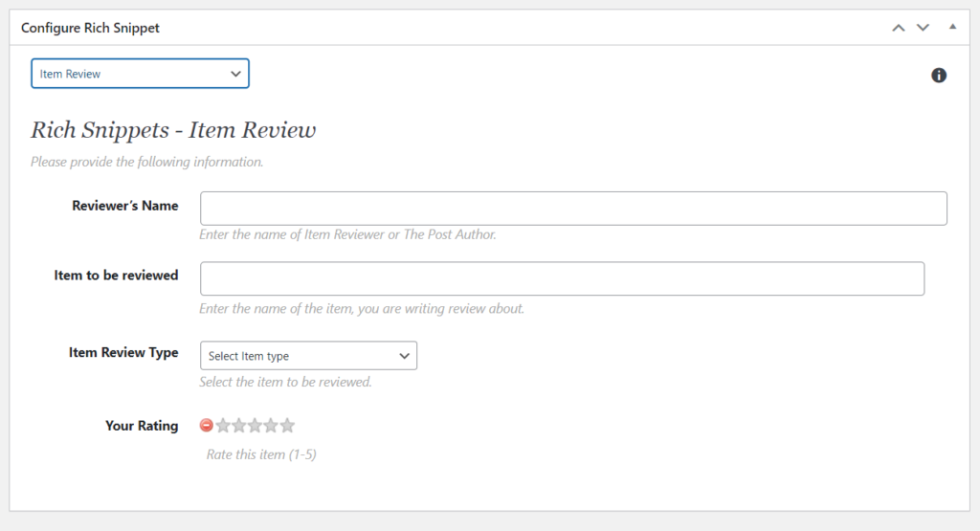Click 'Enter the name of Item Reviewer' hint
Viewport: 980px width, 531px height.
[x=347, y=235]
